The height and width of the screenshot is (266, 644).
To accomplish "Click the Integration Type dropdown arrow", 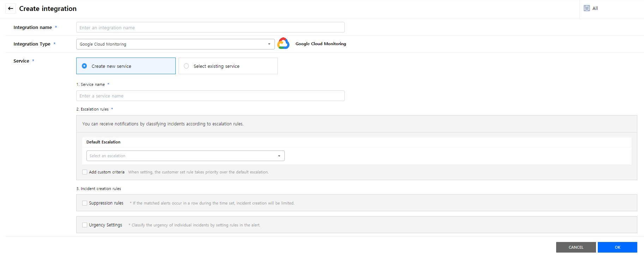I will click(269, 44).
